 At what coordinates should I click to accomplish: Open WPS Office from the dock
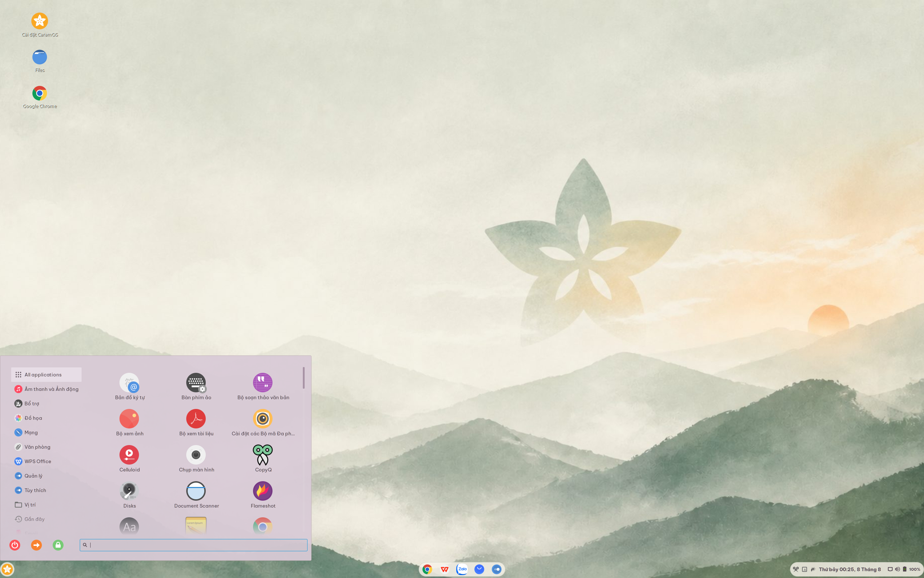(444, 569)
